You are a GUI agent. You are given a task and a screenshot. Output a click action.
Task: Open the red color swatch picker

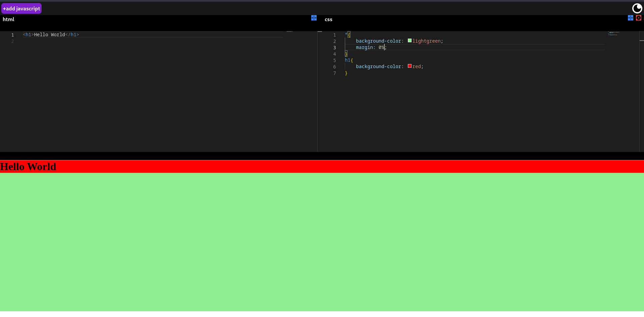click(410, 66)
